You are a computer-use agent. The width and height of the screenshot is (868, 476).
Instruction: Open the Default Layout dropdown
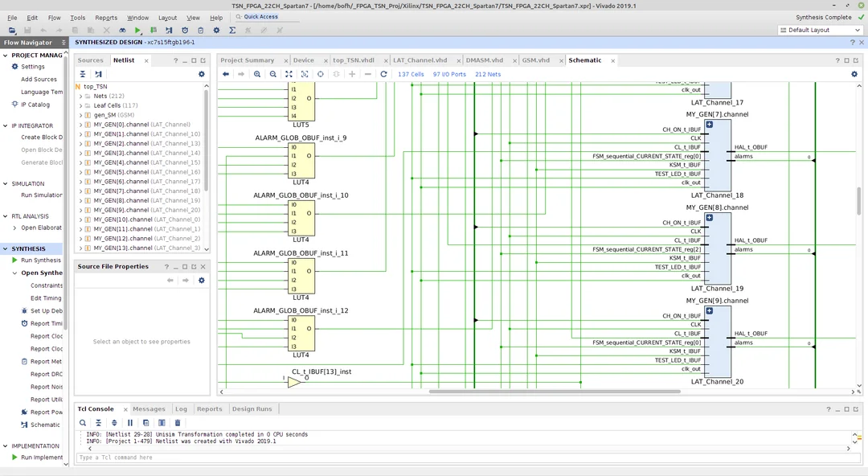(x=821, y=30)
